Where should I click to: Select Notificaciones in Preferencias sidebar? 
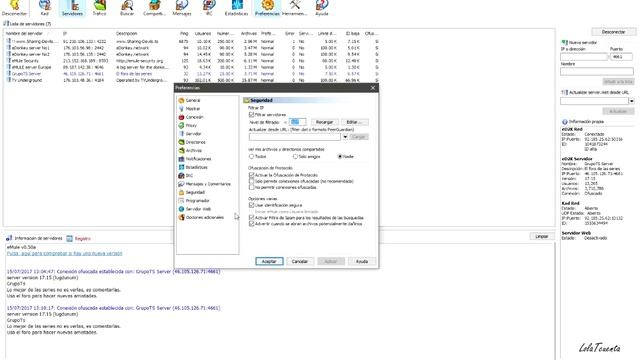click(195, 159)
